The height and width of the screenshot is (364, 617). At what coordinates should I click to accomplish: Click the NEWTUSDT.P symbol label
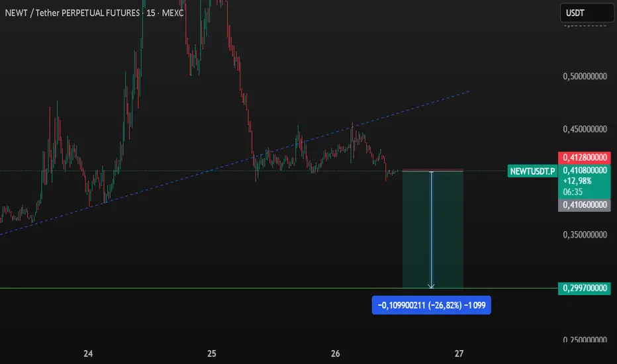point(532,171)
